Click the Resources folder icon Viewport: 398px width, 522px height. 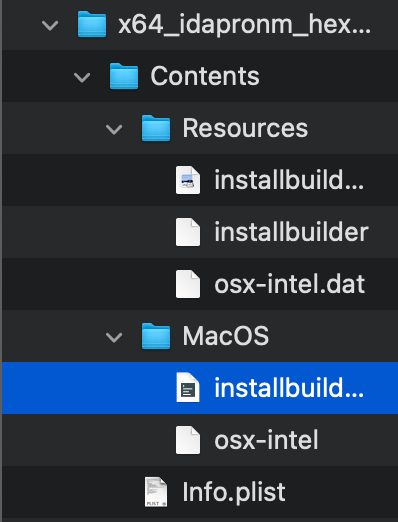[156, 128]
